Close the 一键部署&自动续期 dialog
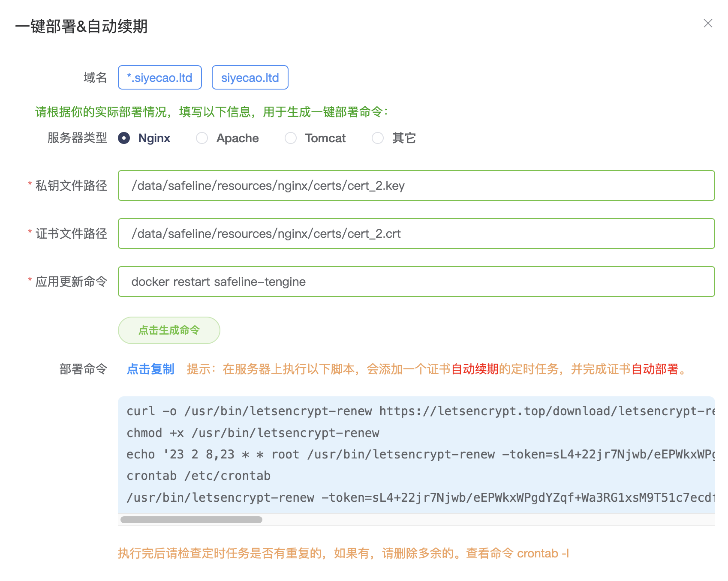The image size is (728, 581). (x=708, y=24)
